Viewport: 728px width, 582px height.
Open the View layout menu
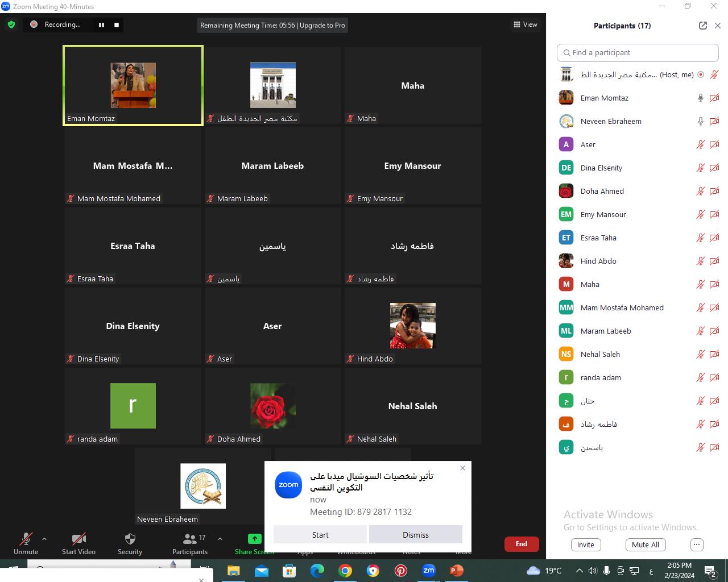coord(526,24)
